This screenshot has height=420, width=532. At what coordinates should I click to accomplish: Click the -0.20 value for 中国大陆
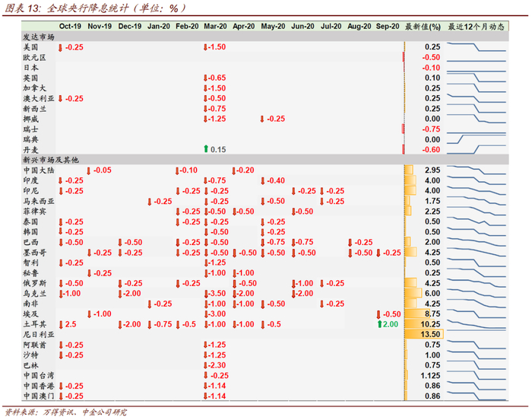point(244,170)
